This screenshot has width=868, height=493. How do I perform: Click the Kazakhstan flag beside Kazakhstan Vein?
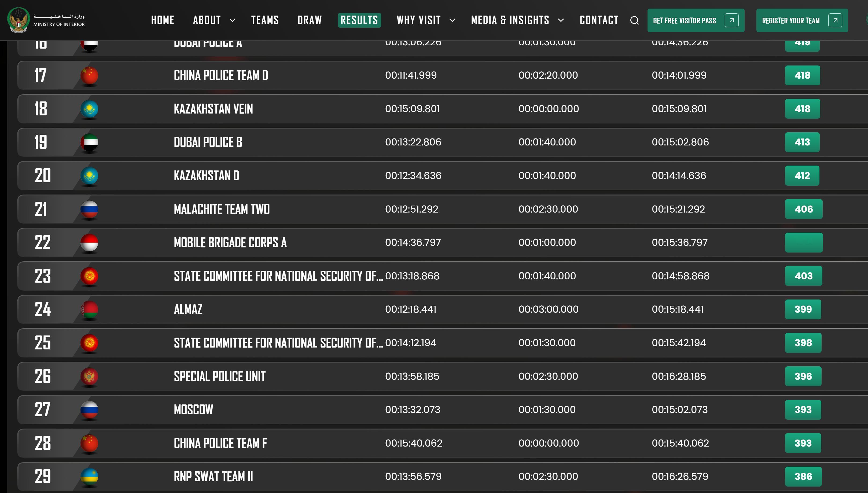tap(89, 109)
